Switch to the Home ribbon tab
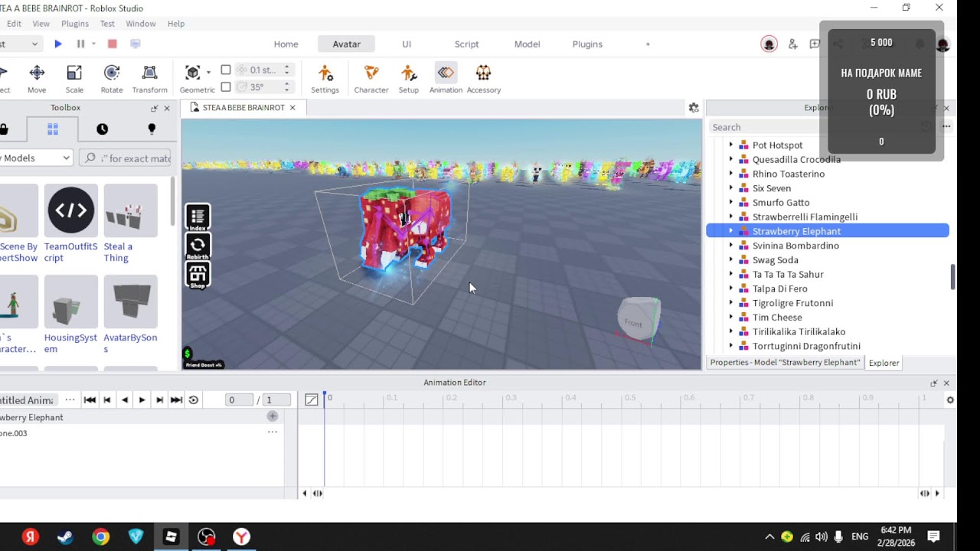980x551 pixels. tap(286, 44)
